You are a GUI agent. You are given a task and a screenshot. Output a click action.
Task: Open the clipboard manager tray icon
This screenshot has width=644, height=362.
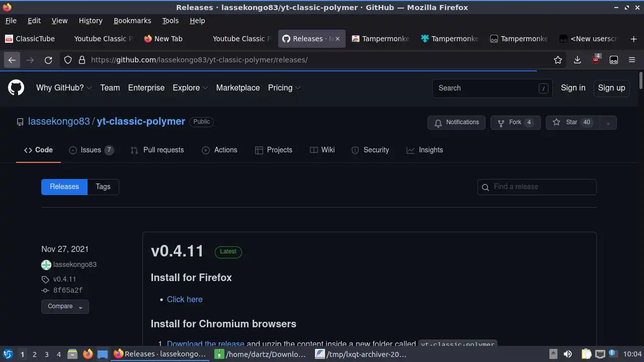click(x=587, y=354)
